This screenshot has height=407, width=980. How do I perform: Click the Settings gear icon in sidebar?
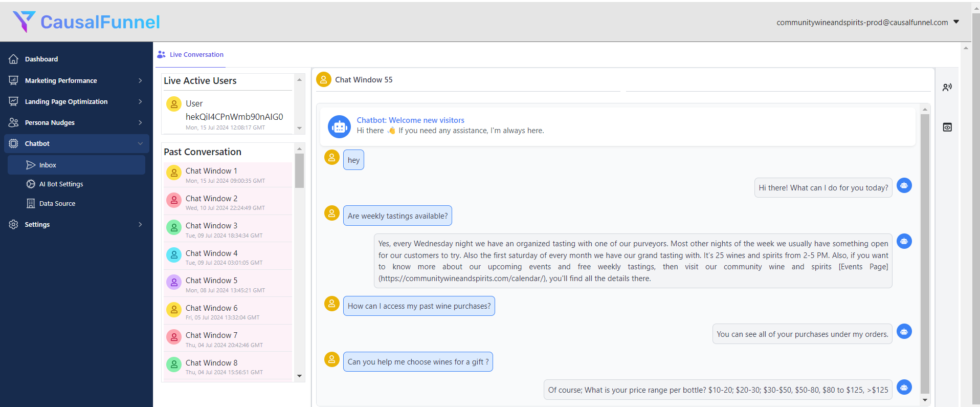point(14,224)
